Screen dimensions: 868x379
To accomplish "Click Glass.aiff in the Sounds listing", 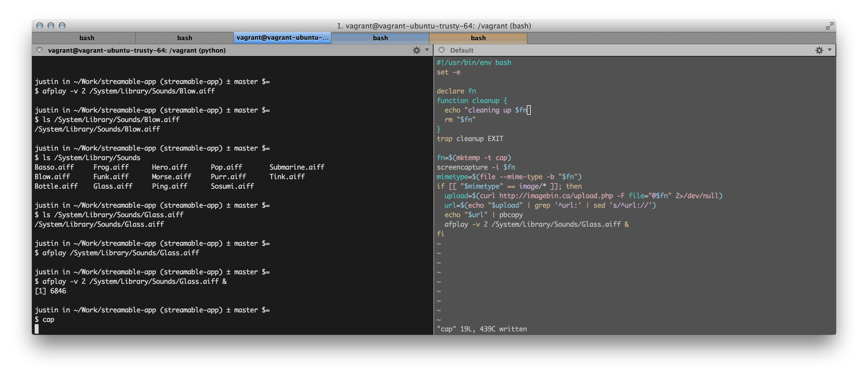I will pyautogui.click(x=113, y=186).
